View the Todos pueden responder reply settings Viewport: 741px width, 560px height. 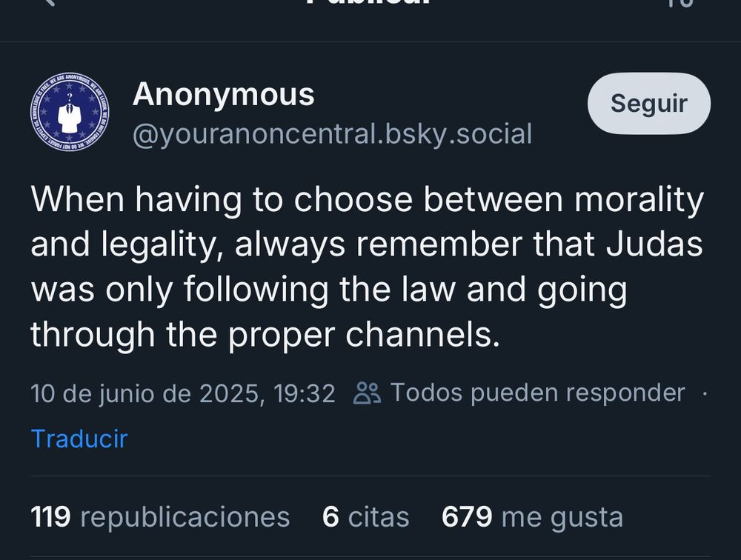[x=538, y=393]
